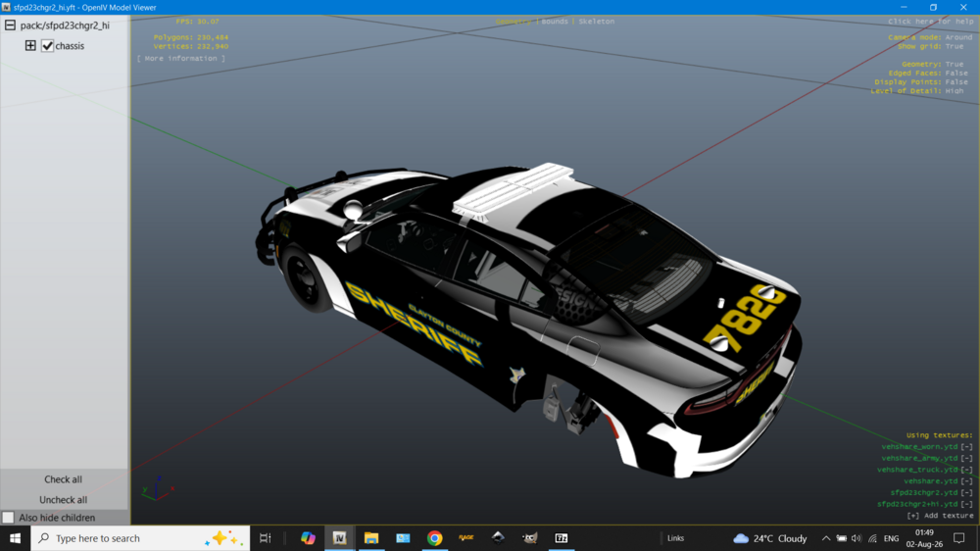Image resolution: width=980 pixels, height=551 pixels.
Task: Remove sfpd23chgr2+hi.ytd texture with [-]
Action: 967,504
